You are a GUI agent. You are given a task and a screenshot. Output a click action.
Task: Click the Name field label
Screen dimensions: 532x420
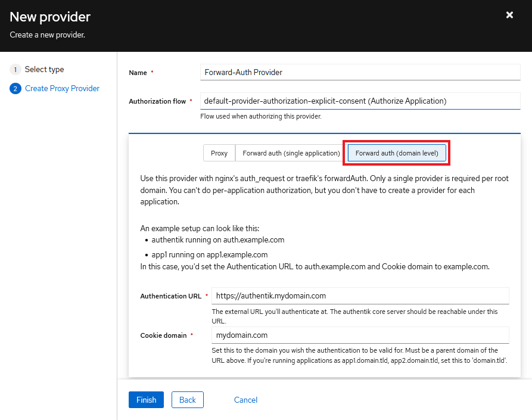click(138, 73)
